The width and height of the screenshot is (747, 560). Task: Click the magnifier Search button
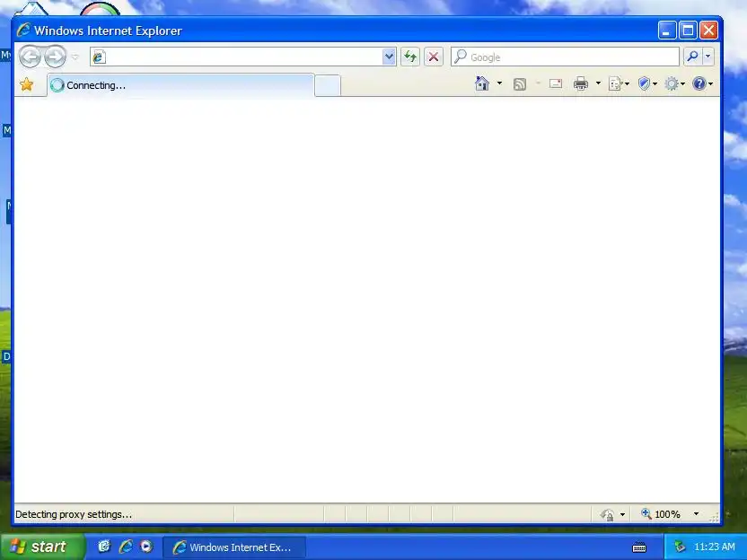point(692,57)
